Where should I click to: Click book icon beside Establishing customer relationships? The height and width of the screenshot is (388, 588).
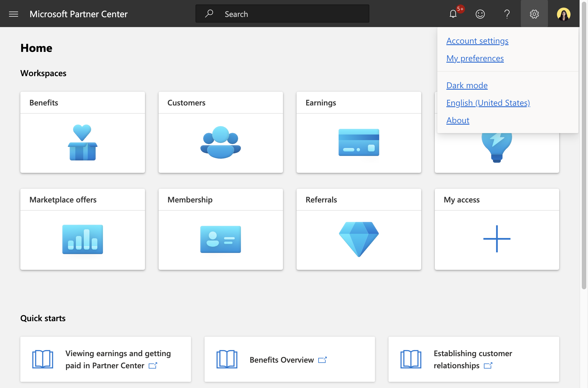411,359
